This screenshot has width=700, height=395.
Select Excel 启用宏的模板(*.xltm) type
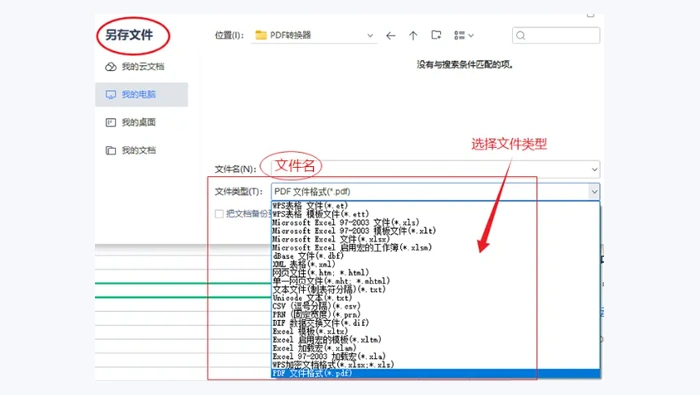[x=435, y=340]
